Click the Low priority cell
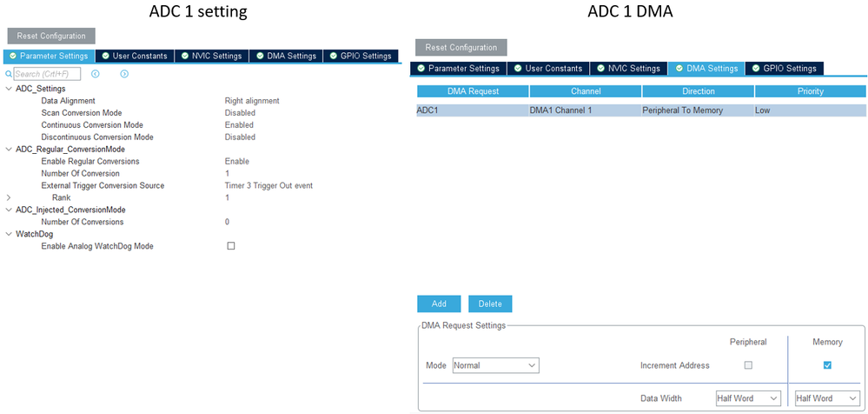This screenshot has width=868, height=414. pos(810,110)
